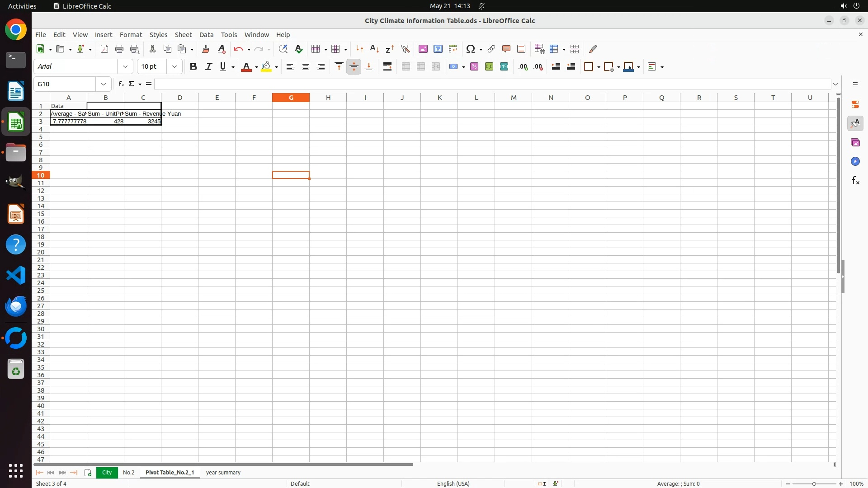Image resolution: width=868 pixels, height=488 pixels.
Task: Toggle Italic text style
Action: (208, 67)
